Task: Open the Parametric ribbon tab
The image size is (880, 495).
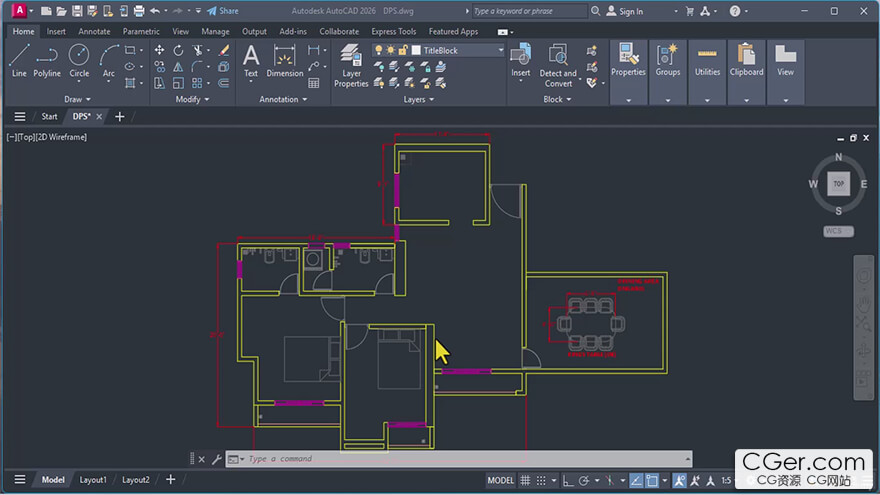Action: point(141,31)
